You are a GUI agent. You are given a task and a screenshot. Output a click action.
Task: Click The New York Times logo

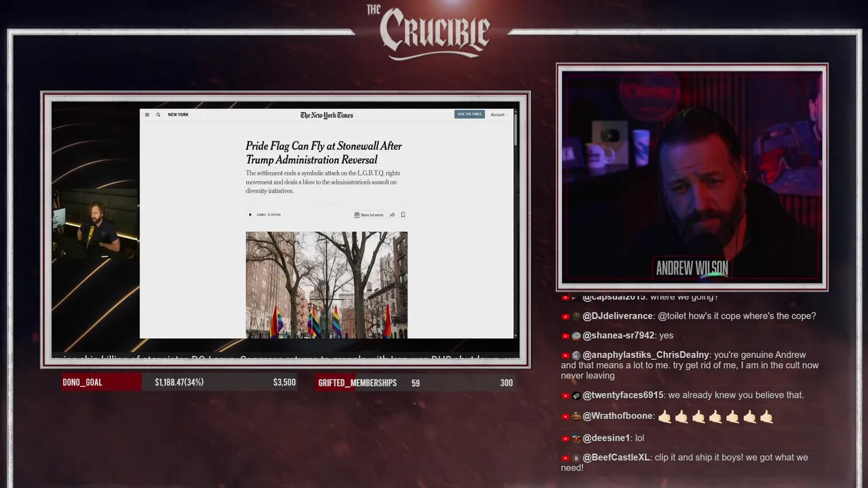pyautogui.click(x=327, y=115)
